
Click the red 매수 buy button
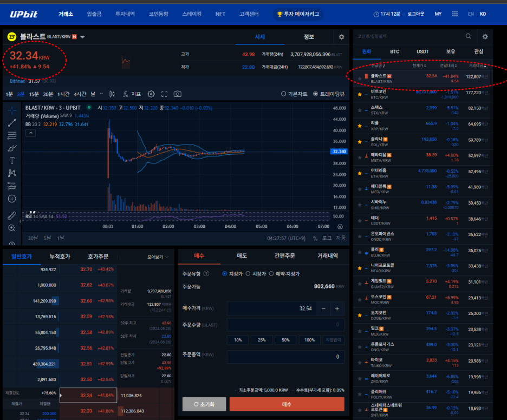coord(287,404)
